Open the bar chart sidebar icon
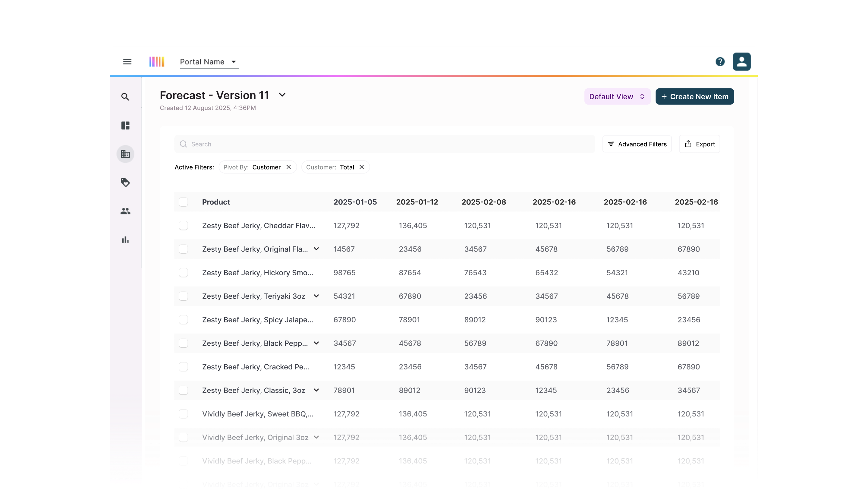 [x=125, y=240]
